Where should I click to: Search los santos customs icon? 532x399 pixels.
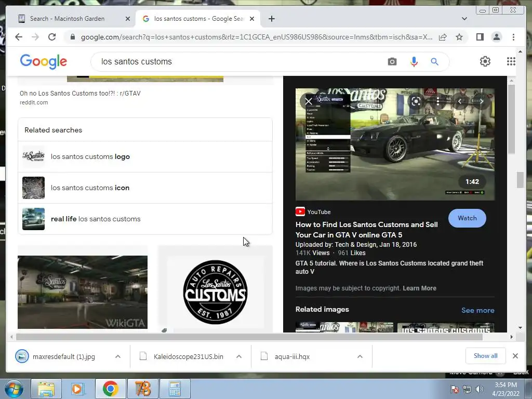(x=145, y=188)
